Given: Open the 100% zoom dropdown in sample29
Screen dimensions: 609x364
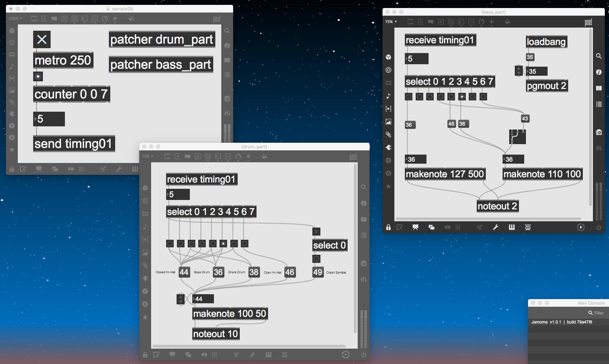Looking at the screenshot, I should (15, 18).
